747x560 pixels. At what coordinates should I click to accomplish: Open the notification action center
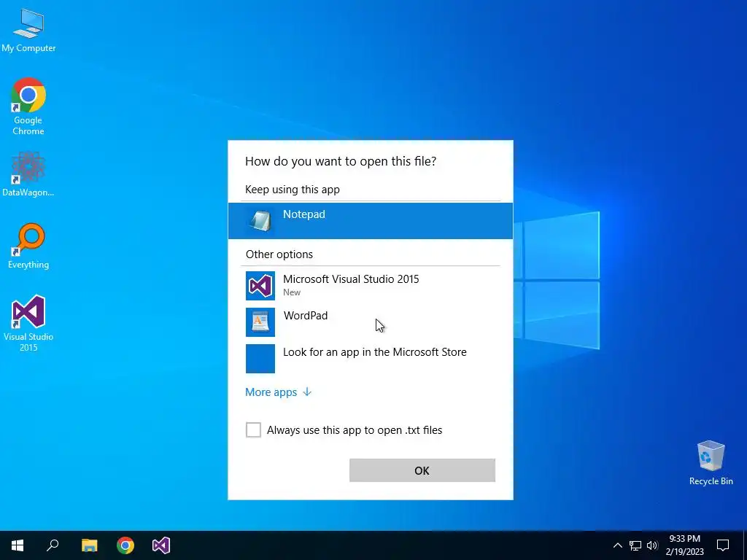click(723, 545)
